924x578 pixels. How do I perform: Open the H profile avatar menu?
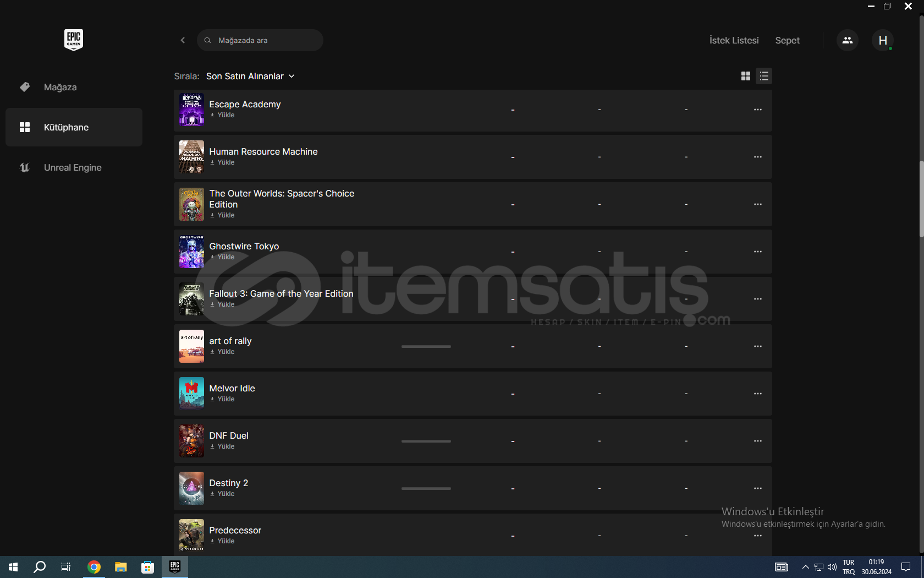[x=882, y=40]
